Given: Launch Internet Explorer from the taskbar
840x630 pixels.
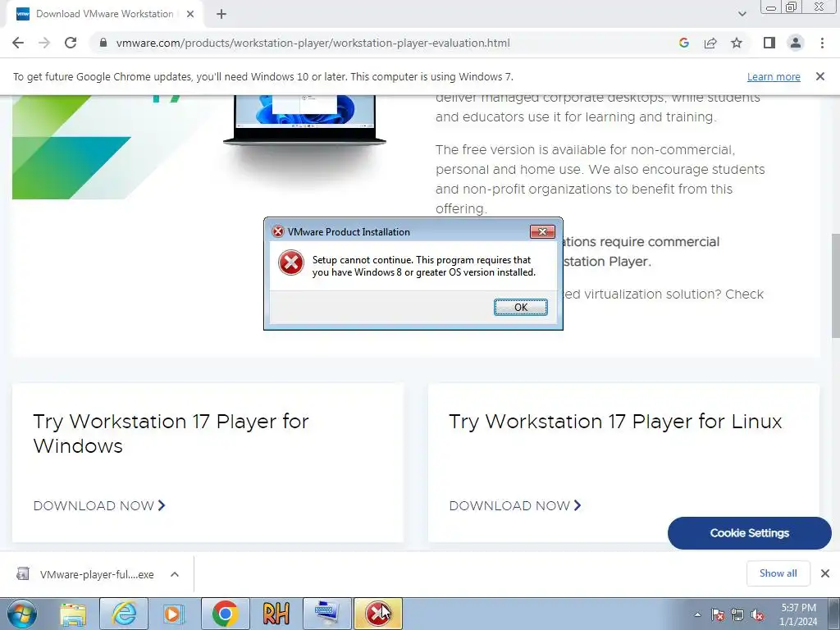Looking at the screenshot, I should point(124,614).
